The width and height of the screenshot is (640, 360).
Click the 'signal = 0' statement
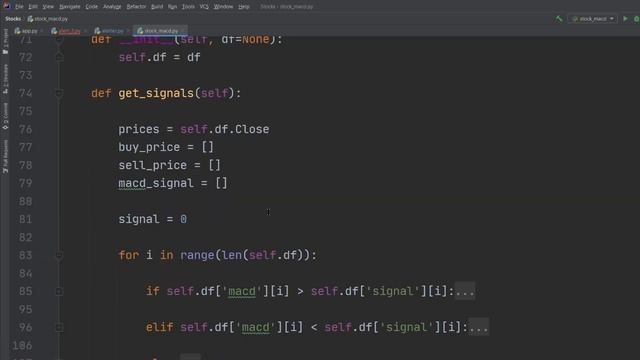coord(153,220)
